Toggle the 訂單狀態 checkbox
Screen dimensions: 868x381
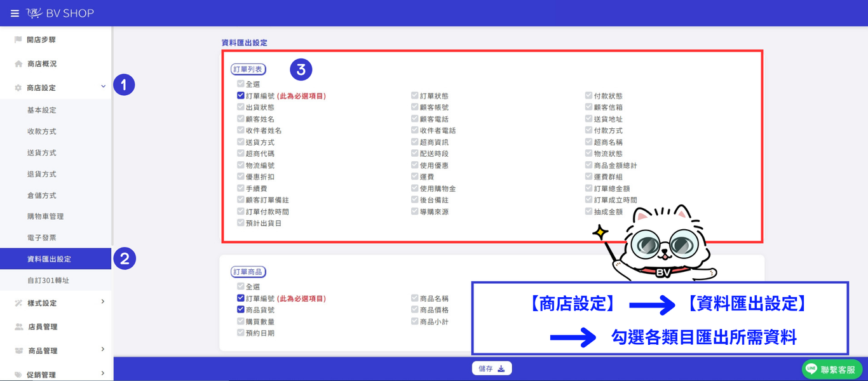pyautogui.click(x=415, y=96)
